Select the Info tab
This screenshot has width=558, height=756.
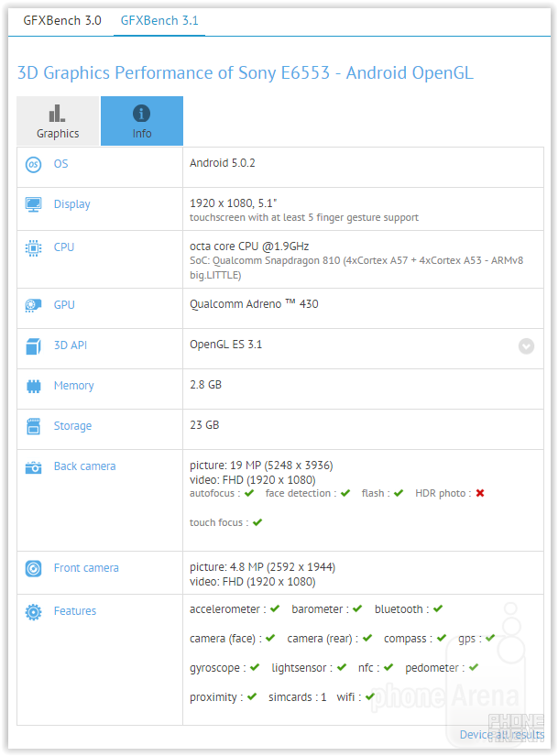point(142,121)
